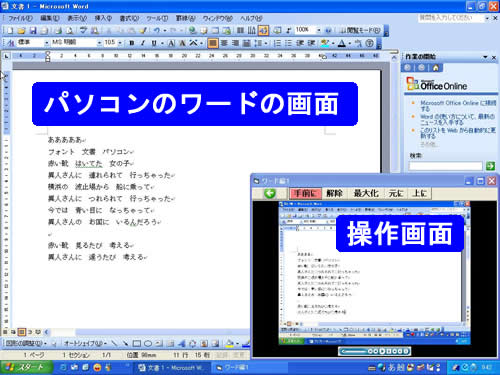Switch to 文書 1 taskbar button

[x=172, y=368]
